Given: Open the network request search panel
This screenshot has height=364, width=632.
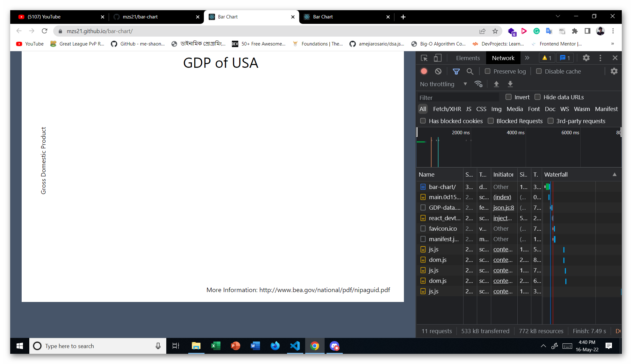Looking at the screenshot, I should point(470,71).
